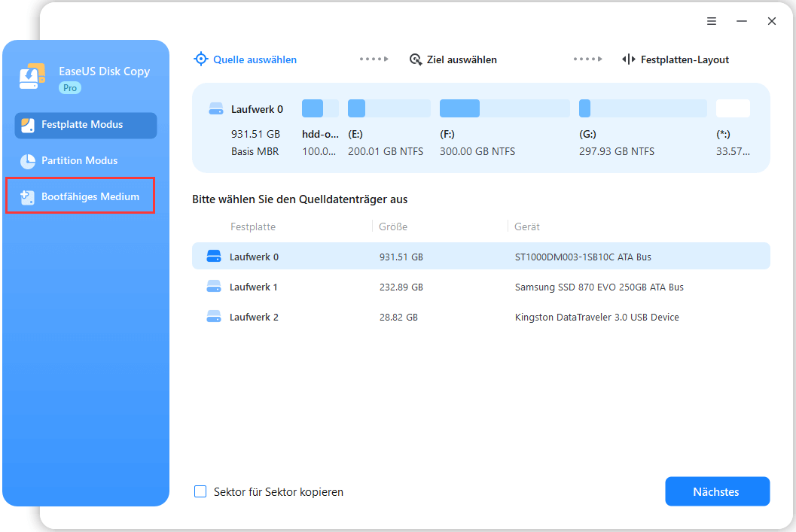Click the disk icon in Laufwerk 2 row
The height and width of the screenshot is (532, 796).
coord(214,317)
